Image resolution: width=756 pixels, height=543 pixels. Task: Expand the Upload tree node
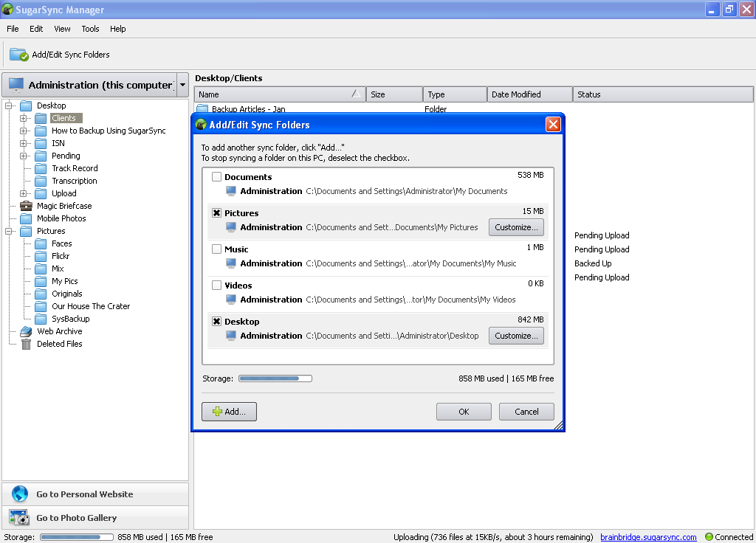(23, 193)
